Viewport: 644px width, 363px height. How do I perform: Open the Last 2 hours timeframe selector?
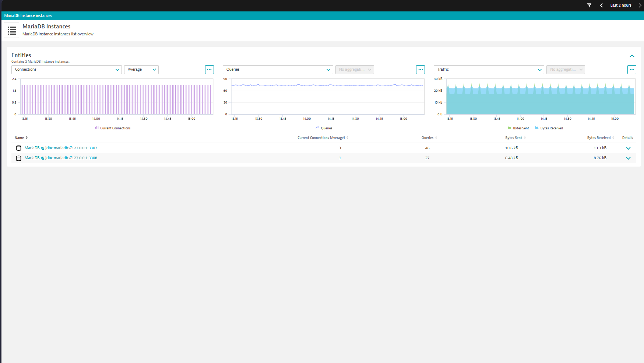pyautogui.click(x=620, y=5)
